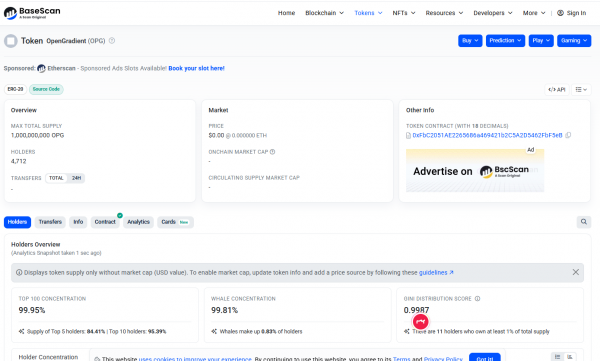Click the Terms link in cookie notice
Image resolution: width=600 pixels, height=361 pixels.
point(401,359)
